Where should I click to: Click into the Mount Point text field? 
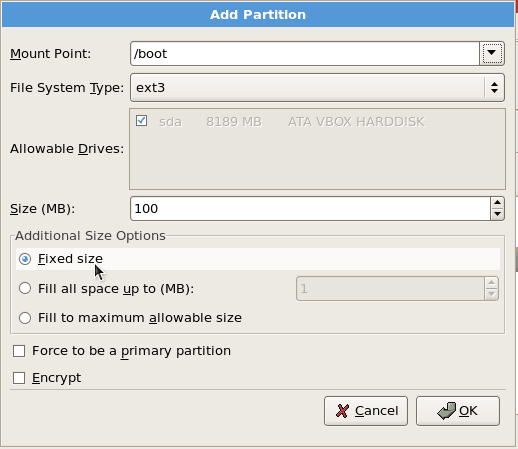[x=305, y=53]
